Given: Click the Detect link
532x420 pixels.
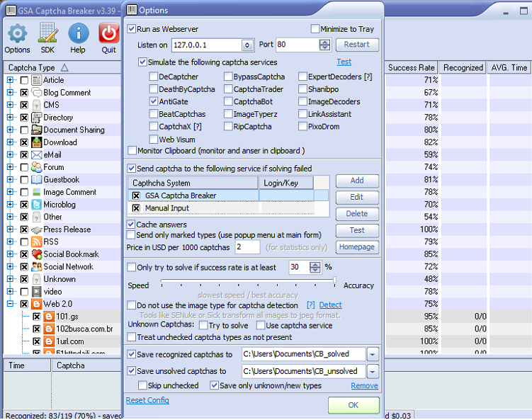Looking at the screenshot, I should (x=330, y=305).
